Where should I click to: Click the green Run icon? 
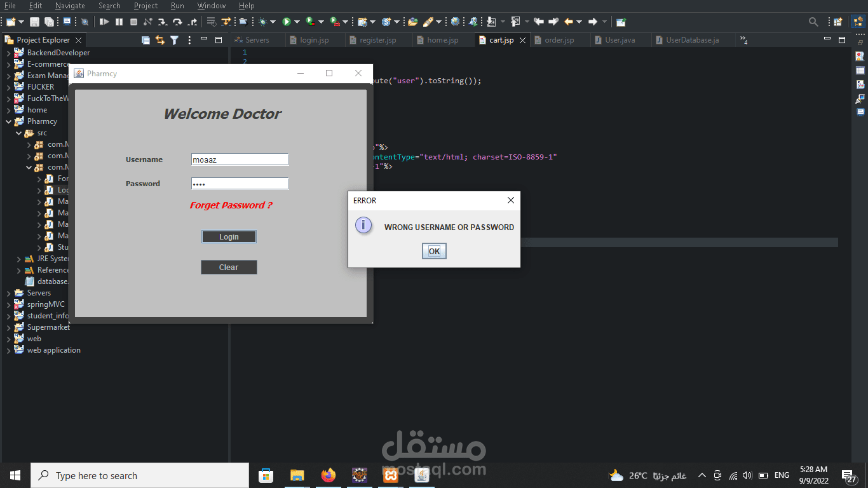pyautogui.click(x=287, y=22)
